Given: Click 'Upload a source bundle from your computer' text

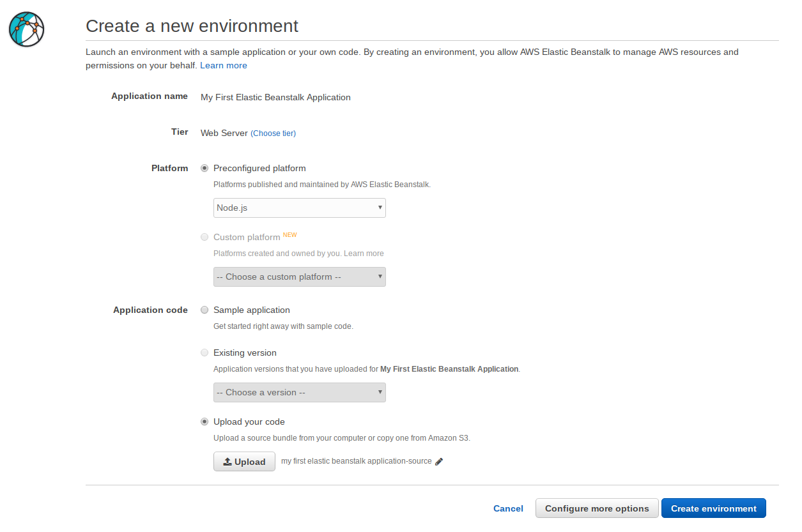Looking at the screenshot, I should 342,438.
